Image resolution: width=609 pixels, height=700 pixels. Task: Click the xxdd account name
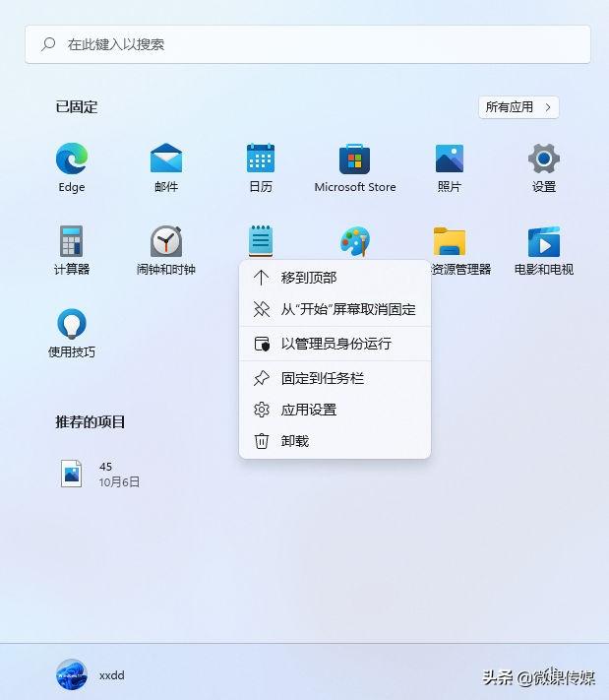click(x=111, y=675)
